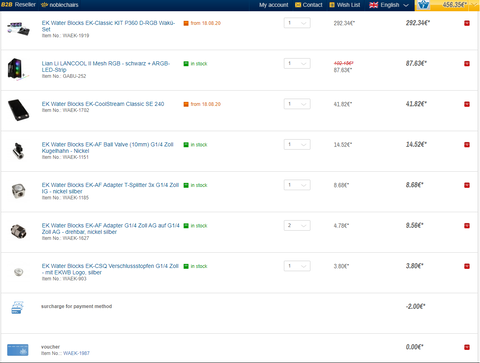Open quantity dropdown for EK-AF Ball Valve
The height and width of the screenshot is (363, 480).
(x=297, y=144)
